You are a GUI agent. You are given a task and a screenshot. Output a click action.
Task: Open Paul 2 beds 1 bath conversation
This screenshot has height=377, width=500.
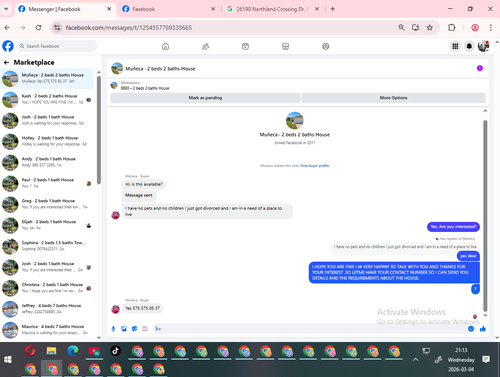47,183
